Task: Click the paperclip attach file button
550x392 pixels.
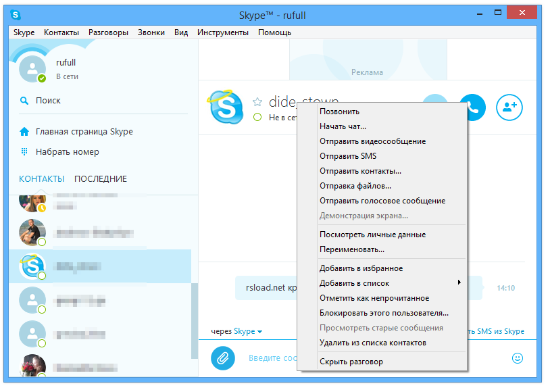Action: (x=223, y=358)
